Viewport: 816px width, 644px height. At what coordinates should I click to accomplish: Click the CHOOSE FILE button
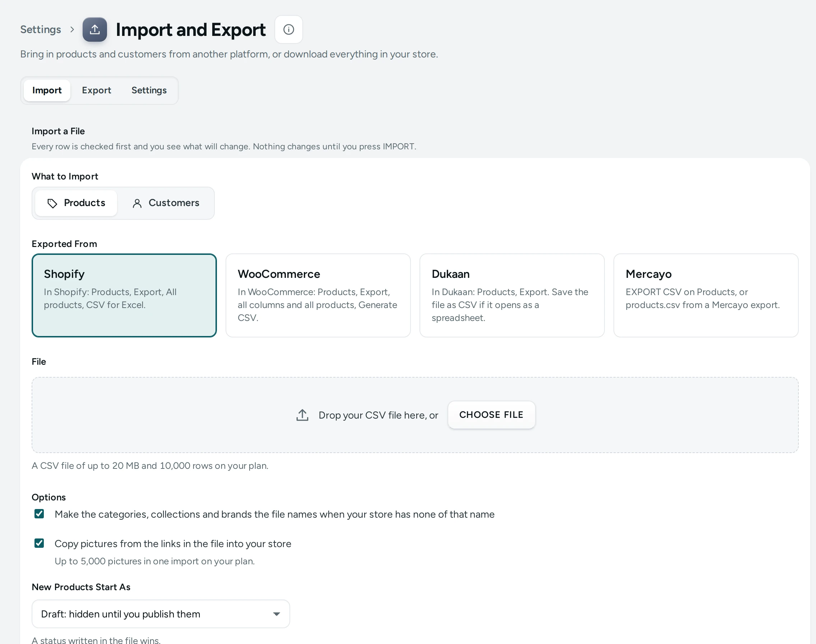491,415
